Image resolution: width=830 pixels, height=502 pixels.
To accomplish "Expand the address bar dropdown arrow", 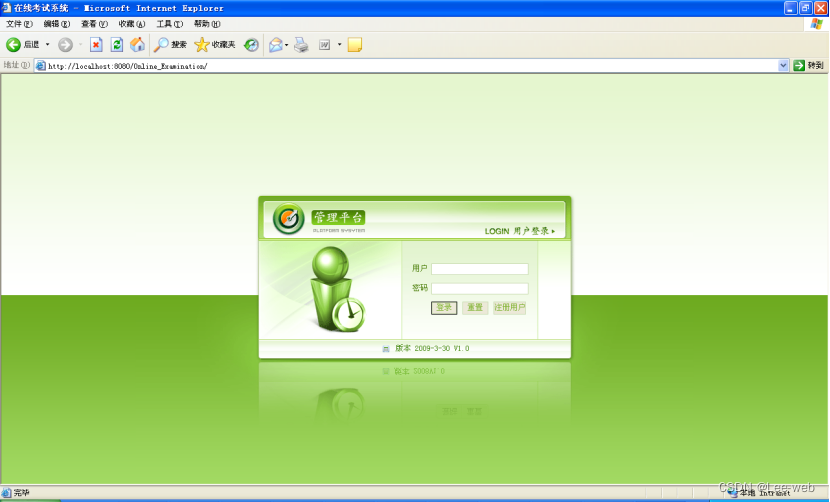I will [783, 66].
